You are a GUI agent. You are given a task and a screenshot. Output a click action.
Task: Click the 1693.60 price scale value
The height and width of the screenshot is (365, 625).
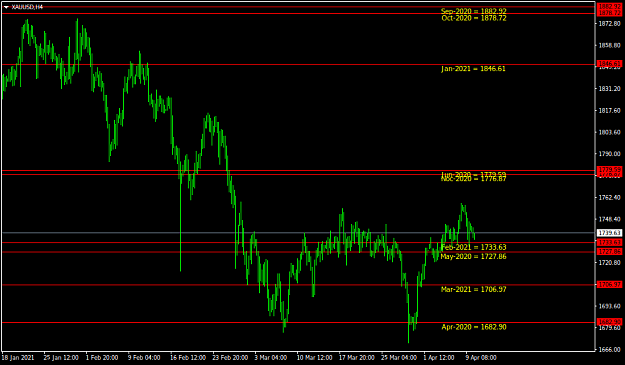(609, 306)
